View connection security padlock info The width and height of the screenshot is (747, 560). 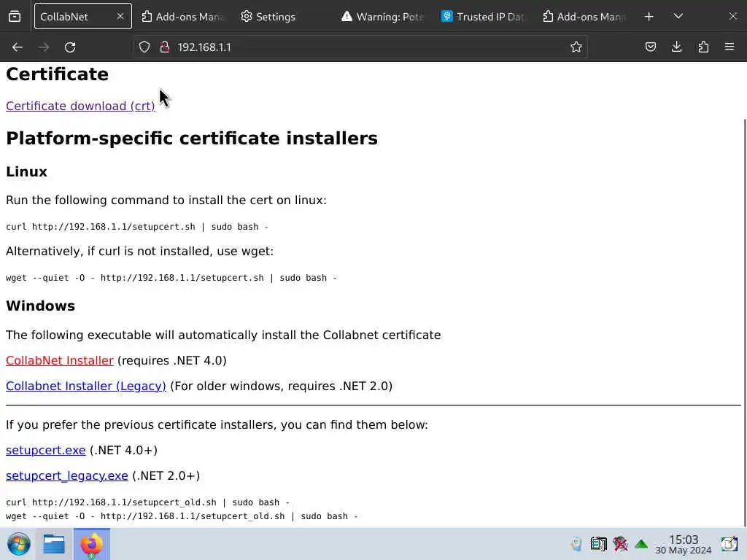[165, 47]
